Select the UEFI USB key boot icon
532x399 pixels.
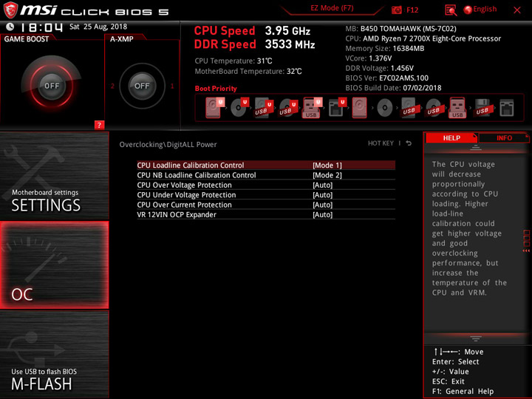[x=312, y=108]
